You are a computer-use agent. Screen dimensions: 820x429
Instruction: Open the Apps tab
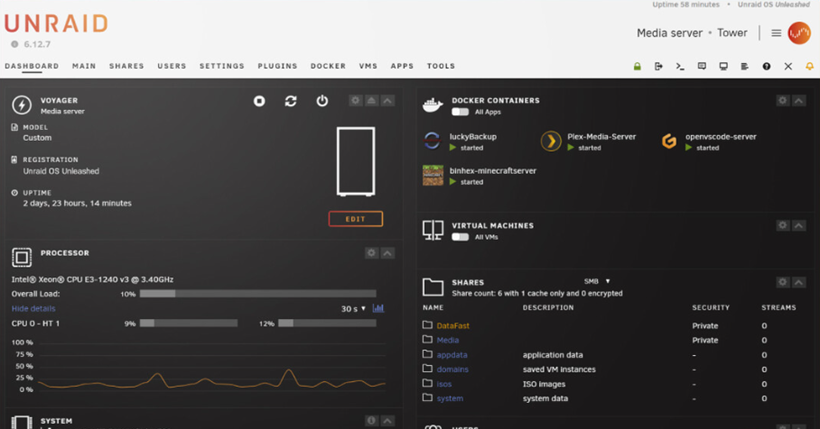(x=402, y=66)
